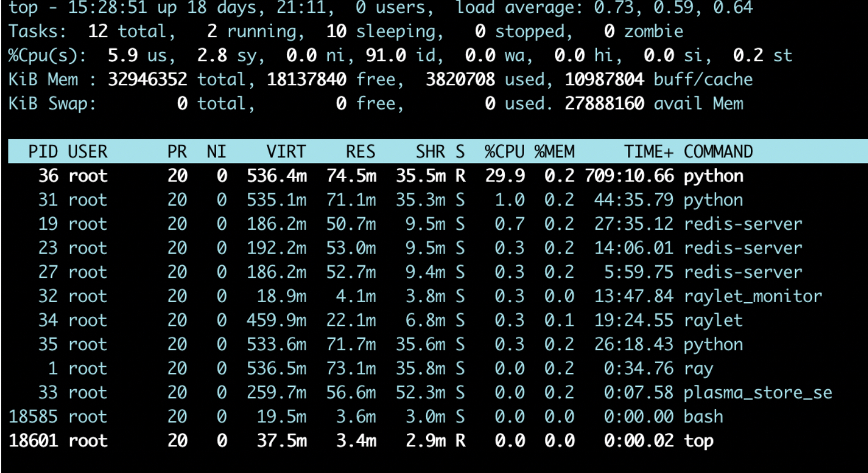
Task: Select the python command of PID 35
Action: point(714,345)
